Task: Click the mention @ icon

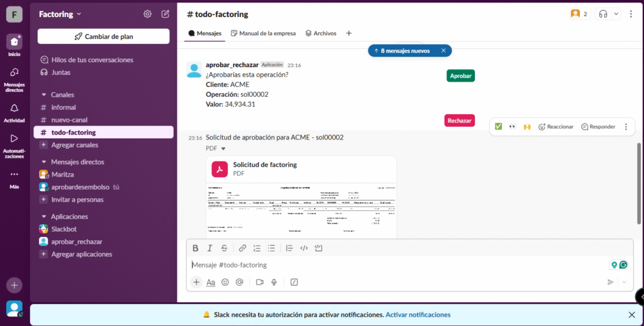Action: [x=239, y=282]
